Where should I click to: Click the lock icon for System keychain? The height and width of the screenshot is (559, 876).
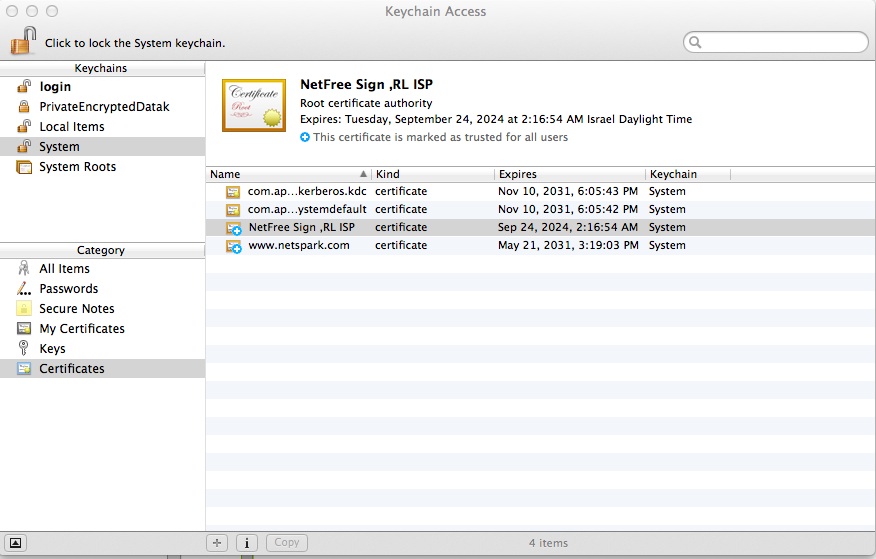[x=23, y=41]
